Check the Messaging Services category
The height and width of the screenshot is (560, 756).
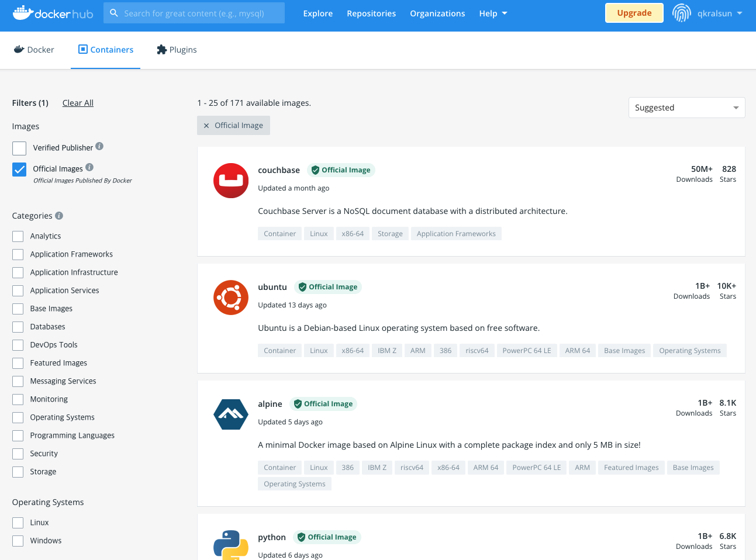click(18, 381)
